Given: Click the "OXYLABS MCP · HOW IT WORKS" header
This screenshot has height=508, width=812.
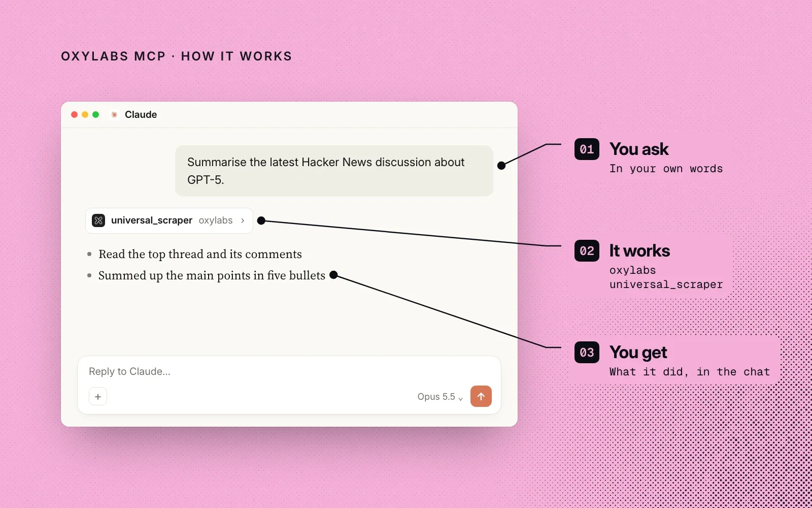Looking at the screenshot, I should [x=177, y=56].
